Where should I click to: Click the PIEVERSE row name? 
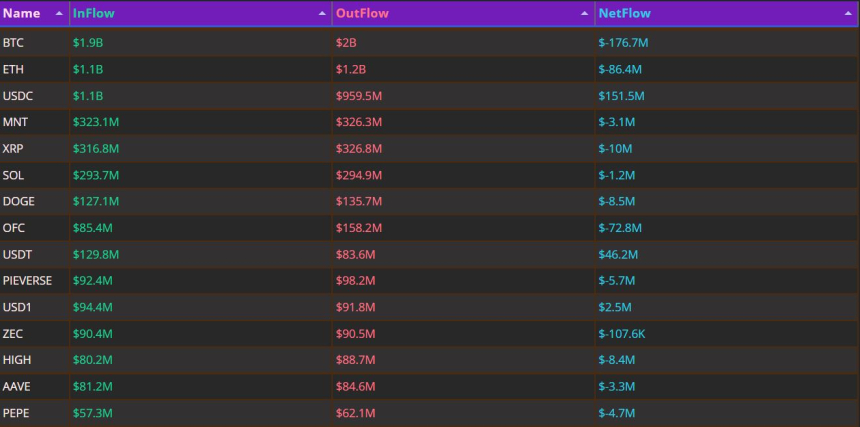pos(28,280)
